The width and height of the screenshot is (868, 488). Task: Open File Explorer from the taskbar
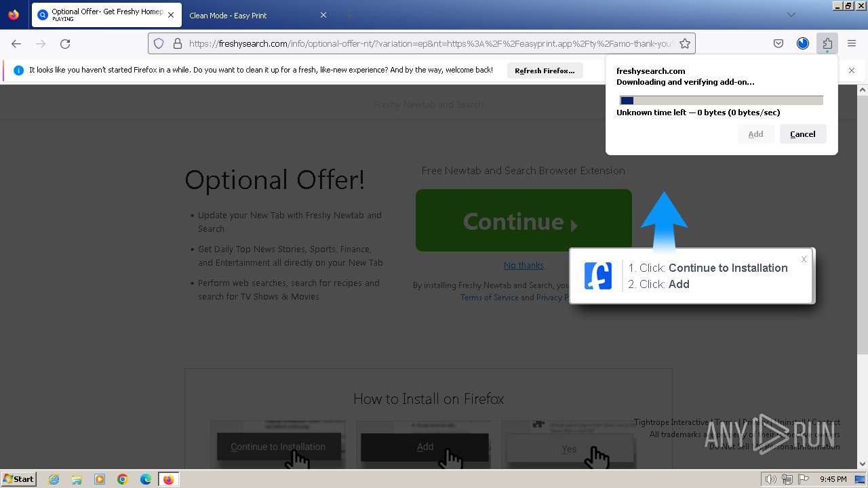(77, 479)
